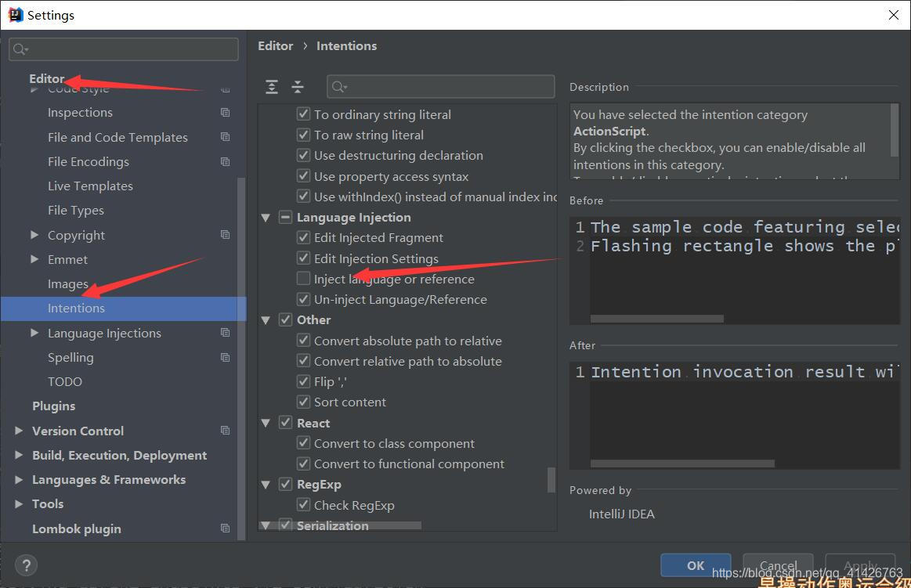Screen dimensions: 911x588
Task: Click inside the intentions search field
Action: point(439,87)
